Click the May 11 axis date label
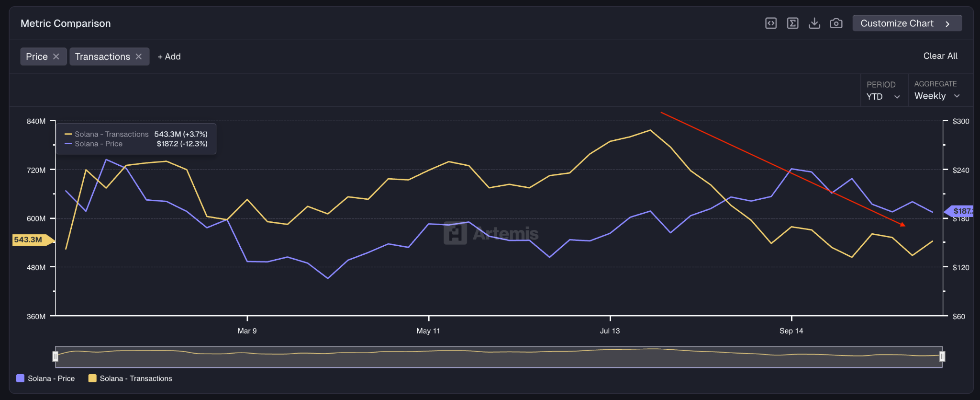 point(428,331)
